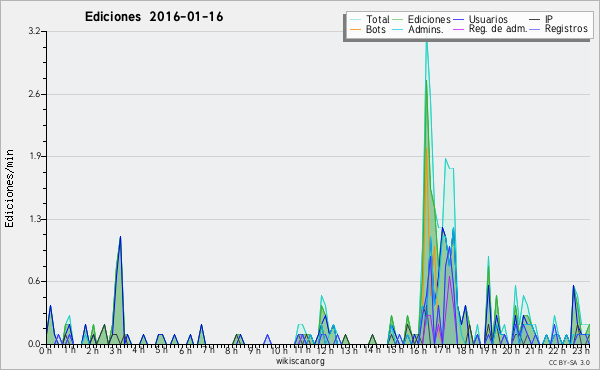Click the CC BY-SA 3.0 license text
The width and height of the screenshot is (600, 370).
click(x=569, y=362)
